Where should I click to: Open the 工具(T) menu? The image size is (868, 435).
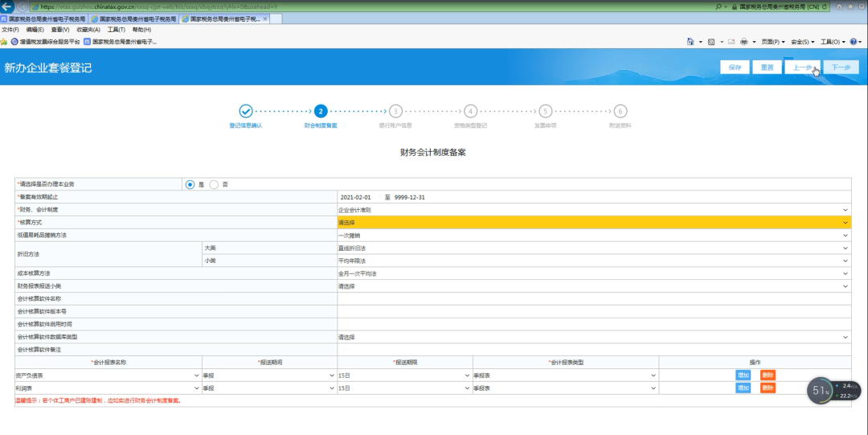117,30
